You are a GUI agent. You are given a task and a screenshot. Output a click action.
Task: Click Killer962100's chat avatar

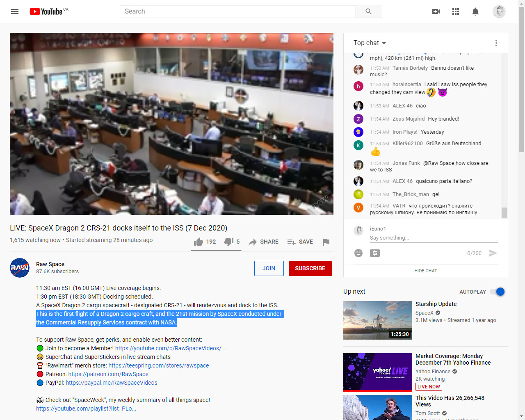(x=358, y=145)
